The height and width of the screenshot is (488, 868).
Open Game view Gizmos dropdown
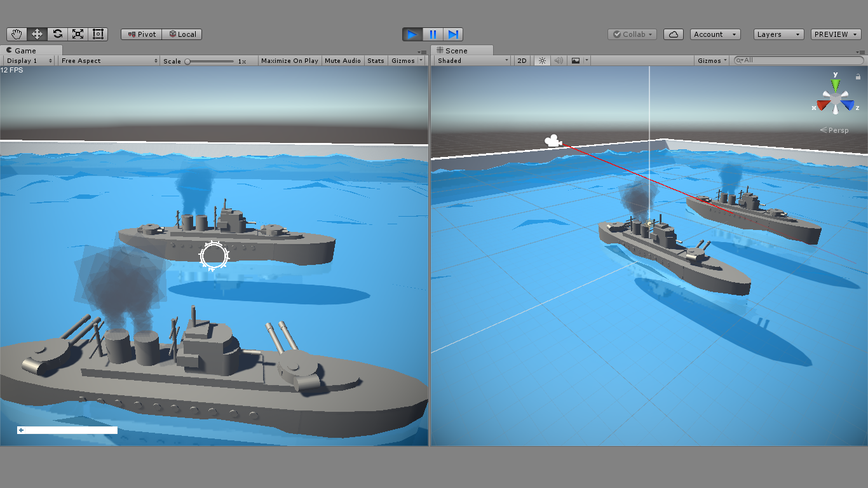pyautogui.click(x=406, y=61)
